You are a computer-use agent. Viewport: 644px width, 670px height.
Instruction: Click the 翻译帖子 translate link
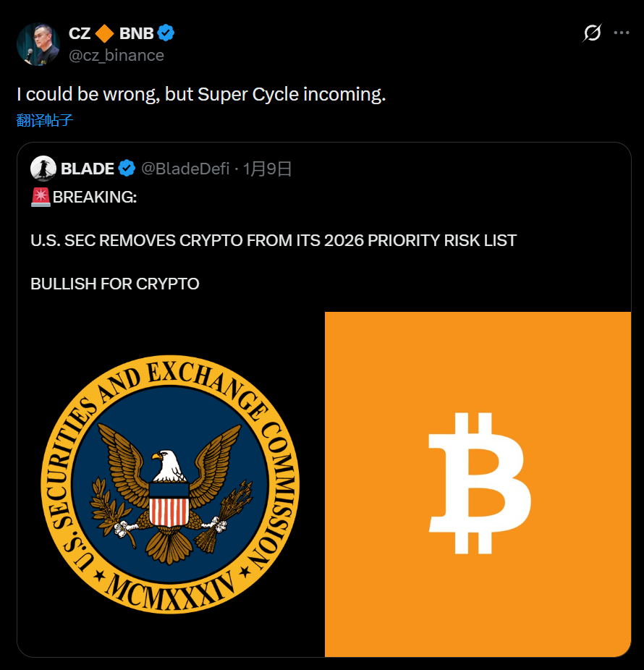(x=45, y=120)
